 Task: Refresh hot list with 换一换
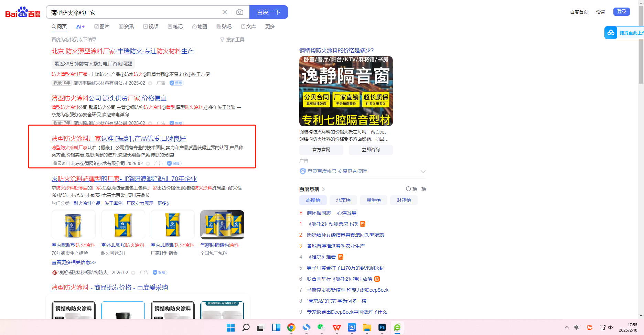click(416, 189)
